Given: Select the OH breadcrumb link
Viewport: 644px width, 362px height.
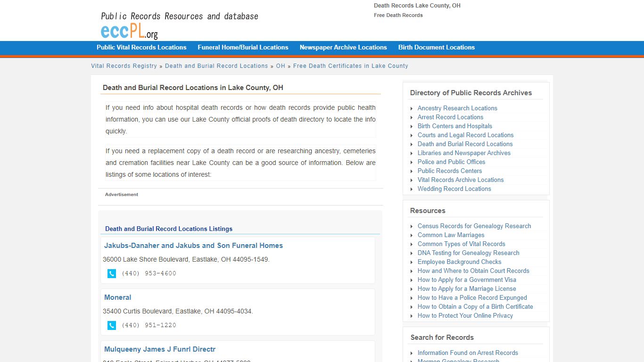Looking at the screenshot, I should (281, 66).
